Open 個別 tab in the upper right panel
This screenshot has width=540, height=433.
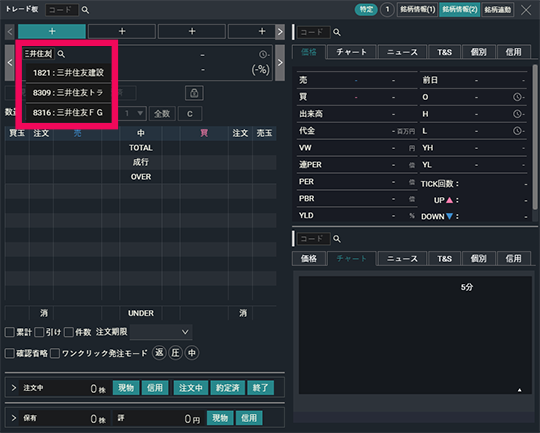478,52
